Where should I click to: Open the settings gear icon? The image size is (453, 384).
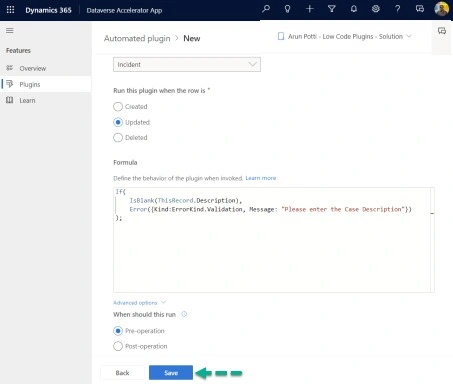(x=376, y=9)
